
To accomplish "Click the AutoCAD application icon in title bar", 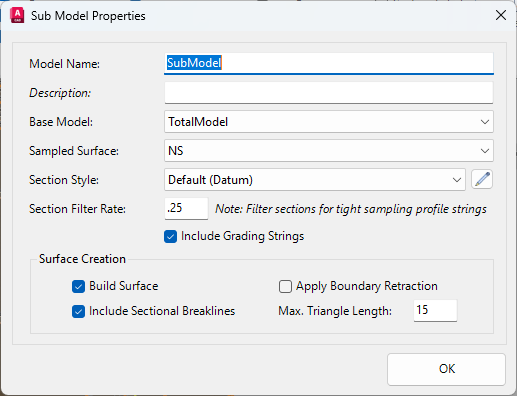I will click(17, 16).
